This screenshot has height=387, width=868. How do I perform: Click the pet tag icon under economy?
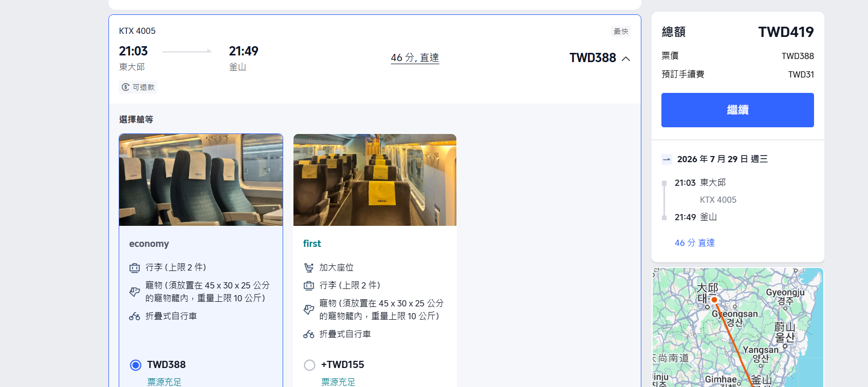tap(135, 292)
